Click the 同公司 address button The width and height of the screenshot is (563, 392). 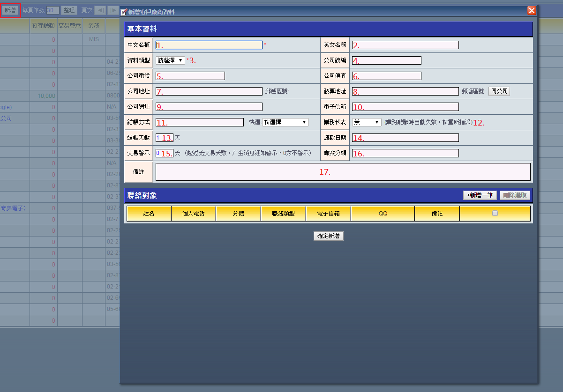click(499, 91)
